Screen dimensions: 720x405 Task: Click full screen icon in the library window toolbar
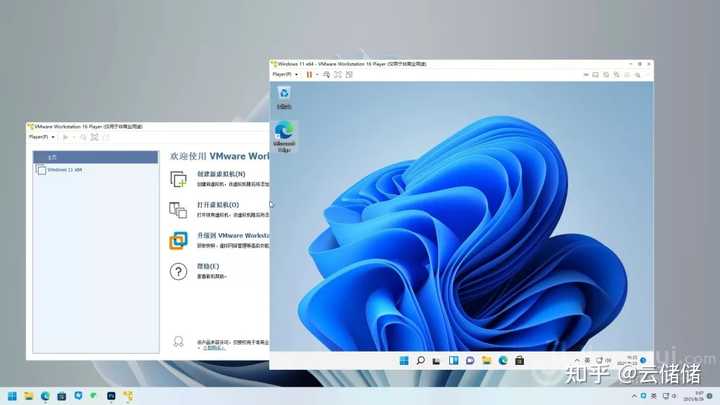click(95, 137)
